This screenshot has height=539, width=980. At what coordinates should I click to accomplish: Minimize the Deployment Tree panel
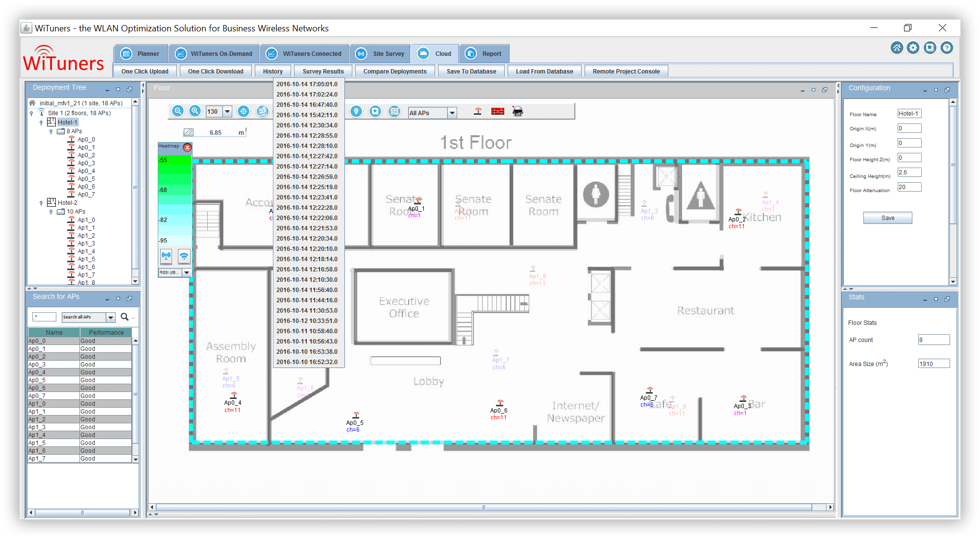pyautogui.click(x=107, y=90)
